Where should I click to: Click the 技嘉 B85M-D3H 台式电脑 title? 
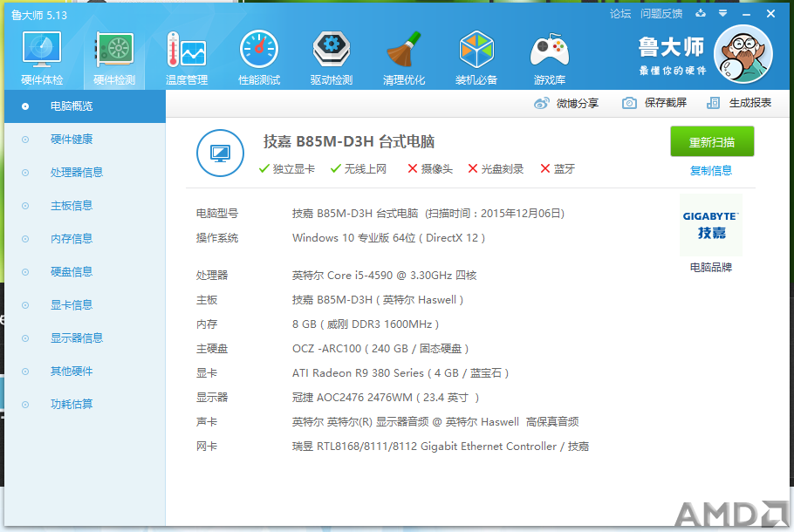(x=349, y=142)
